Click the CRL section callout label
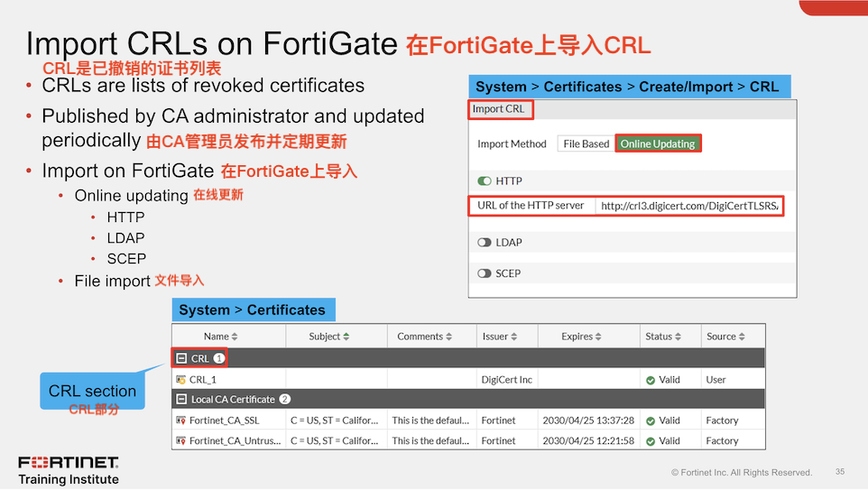This screenshot has height=490, width=868. pyautogui.click(x=92, y=391)
